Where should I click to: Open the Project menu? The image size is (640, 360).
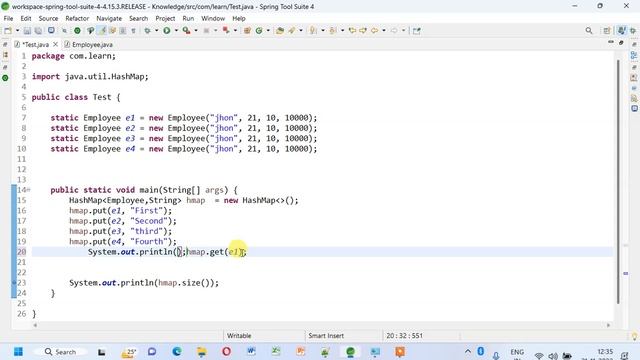[x=165, y=18]
